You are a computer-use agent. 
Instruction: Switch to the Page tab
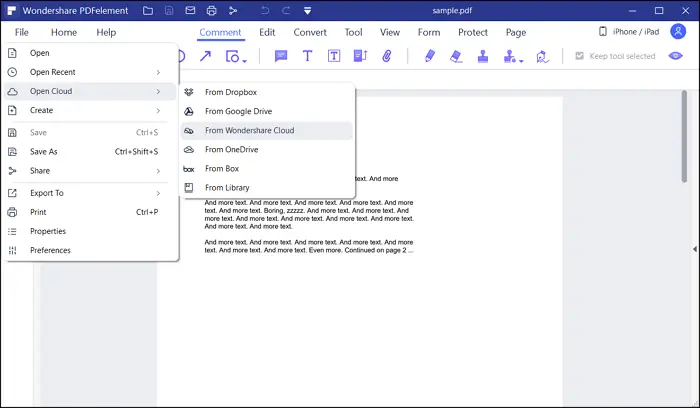pos(516,32)
